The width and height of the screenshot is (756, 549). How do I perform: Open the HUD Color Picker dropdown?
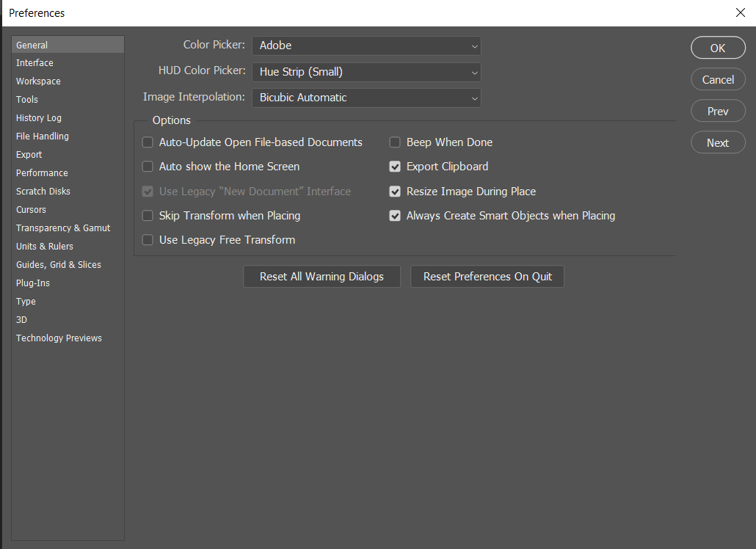click(x=366, y=72)
